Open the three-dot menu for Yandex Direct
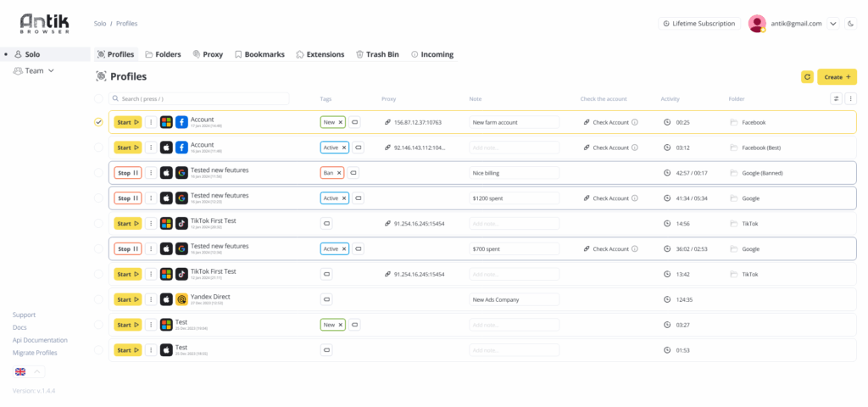Image resolution: width=868 pixels, height=407 pixels. (151, 299)
